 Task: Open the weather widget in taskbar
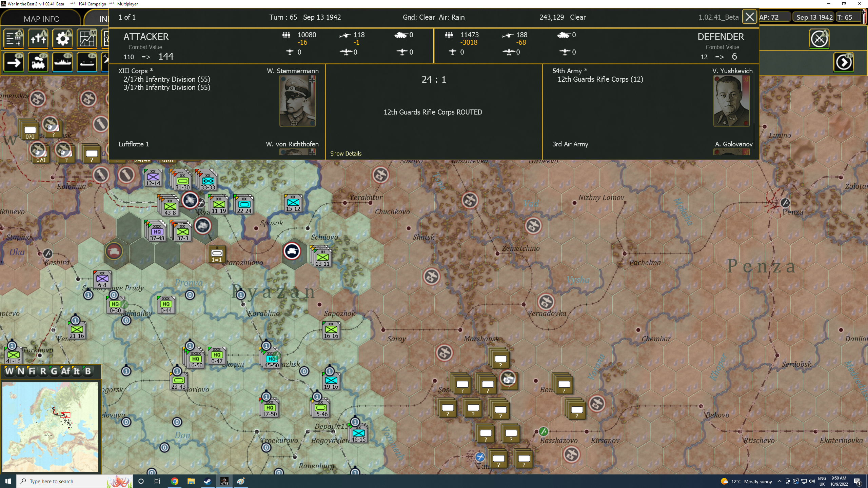747,481
